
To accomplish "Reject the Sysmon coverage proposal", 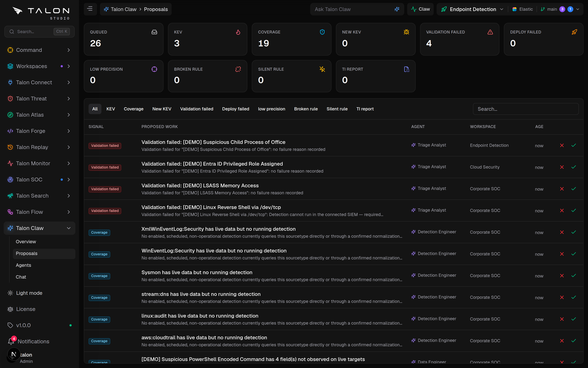I will click(562, 275).
